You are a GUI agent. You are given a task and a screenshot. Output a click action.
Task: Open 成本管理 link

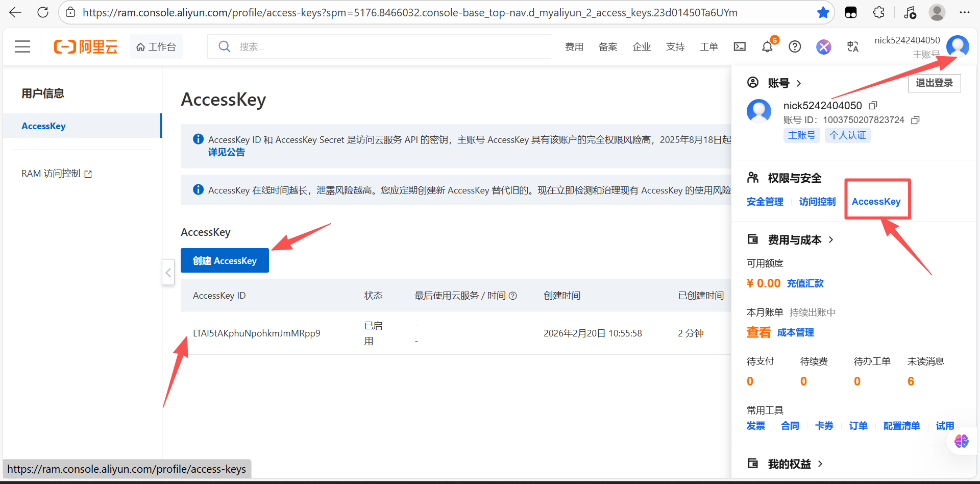point(796,332)
